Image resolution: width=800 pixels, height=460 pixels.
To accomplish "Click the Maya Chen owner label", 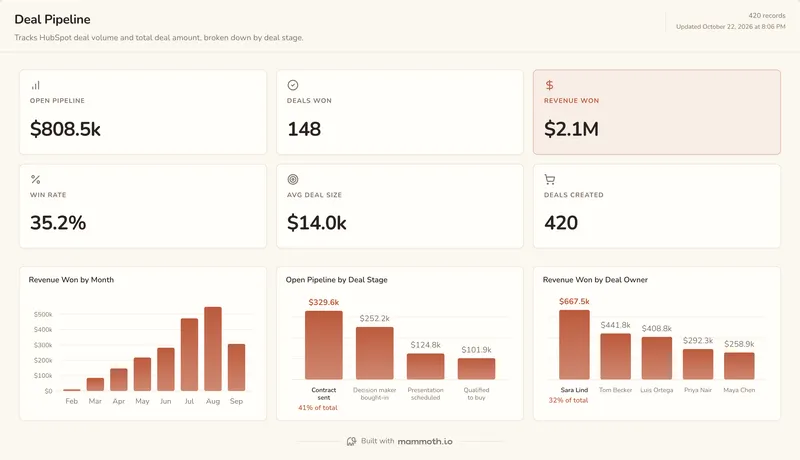I will [739, 390].
